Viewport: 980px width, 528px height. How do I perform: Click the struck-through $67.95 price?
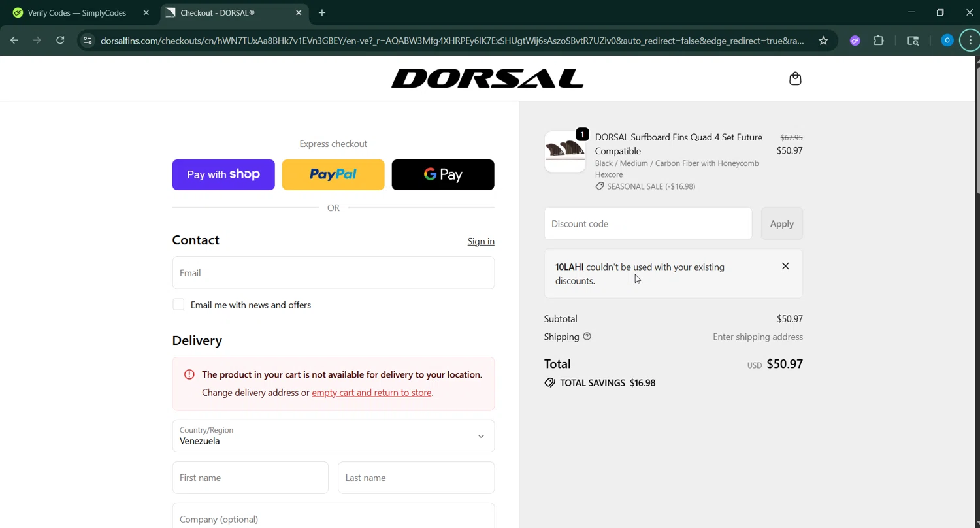[x=791, y=137]
